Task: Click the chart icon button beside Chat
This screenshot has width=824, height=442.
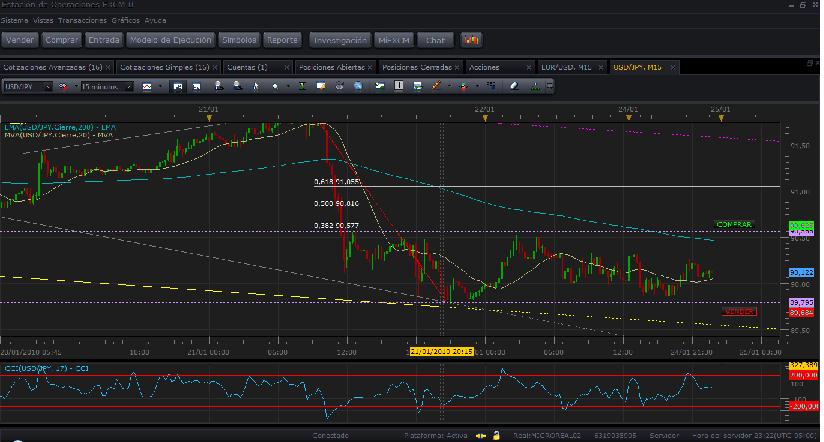Action: 471,40
